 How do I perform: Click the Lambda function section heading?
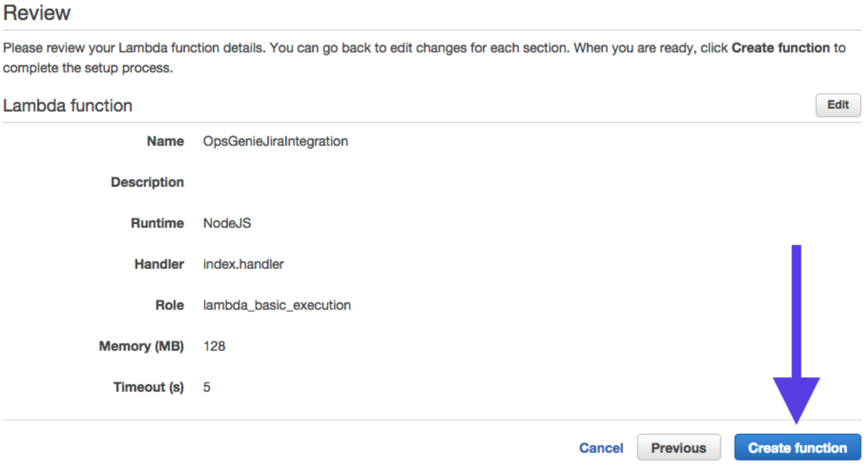[67, 105]
